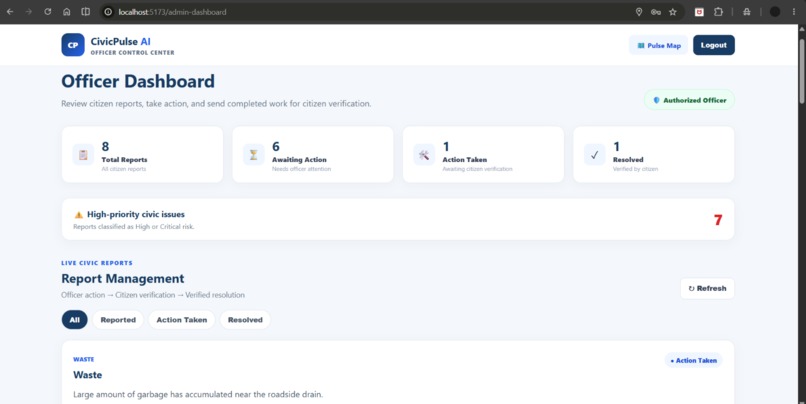This screenshot has width=806, height=404.
Task: Click the small blue WASTE category label
Action: [84, 359]
